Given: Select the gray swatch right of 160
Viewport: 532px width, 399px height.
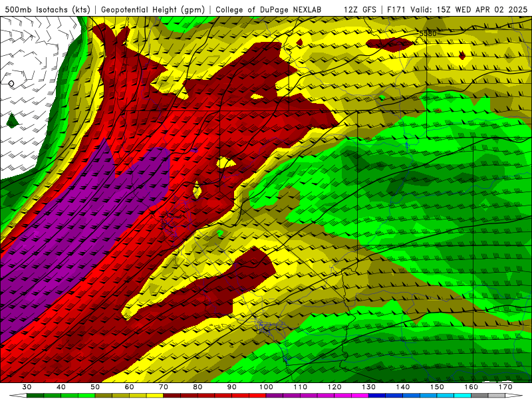Looking at the screenshot, I should coord(479,396).
